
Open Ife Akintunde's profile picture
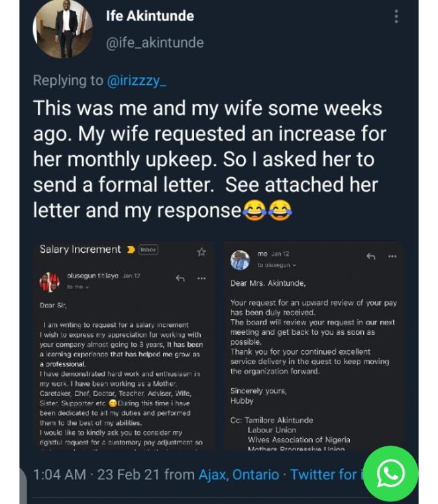(x=63, y=29)
